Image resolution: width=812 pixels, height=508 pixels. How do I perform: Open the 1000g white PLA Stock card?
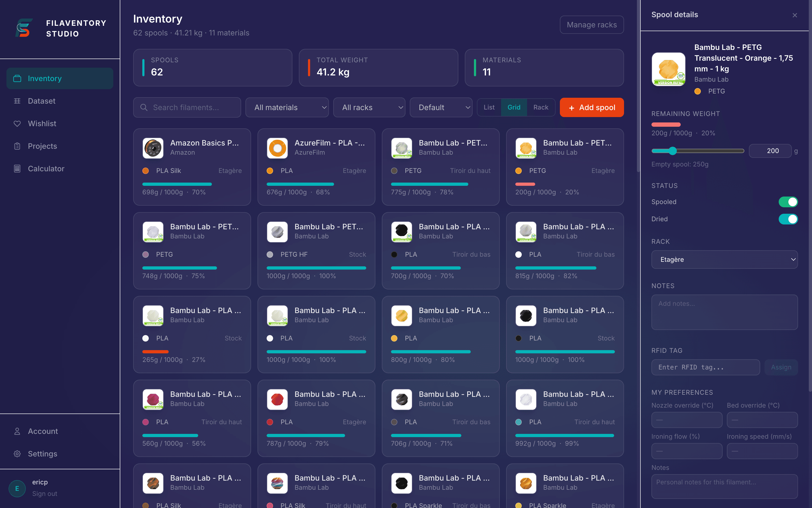pos(316,334)
